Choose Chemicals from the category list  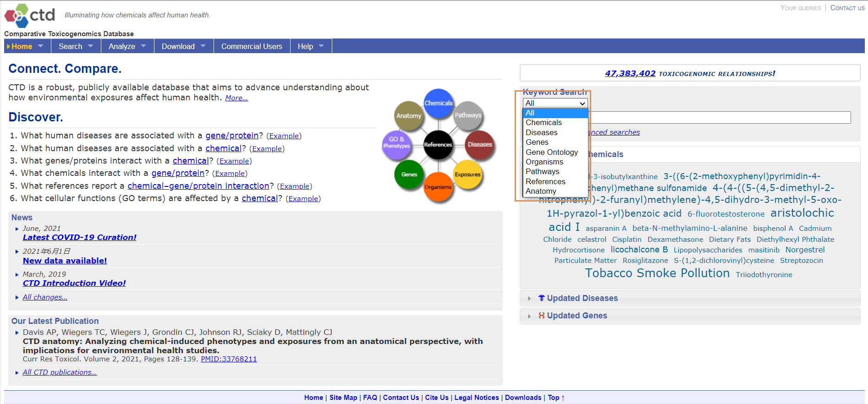555,123
